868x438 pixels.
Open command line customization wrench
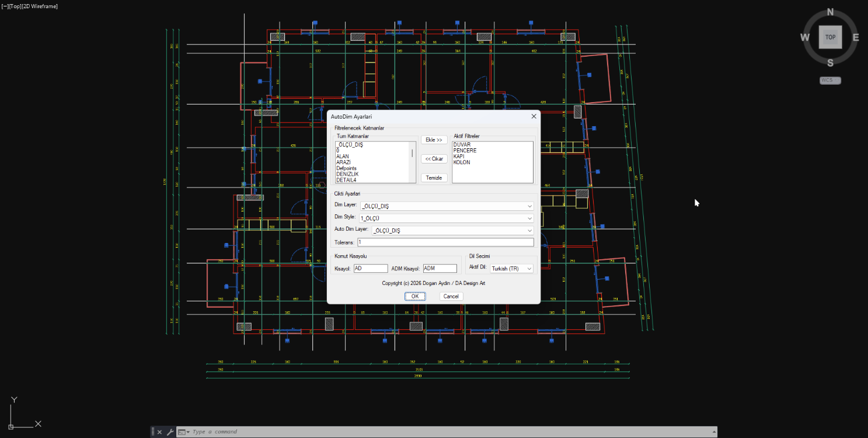tap(170, 432)
